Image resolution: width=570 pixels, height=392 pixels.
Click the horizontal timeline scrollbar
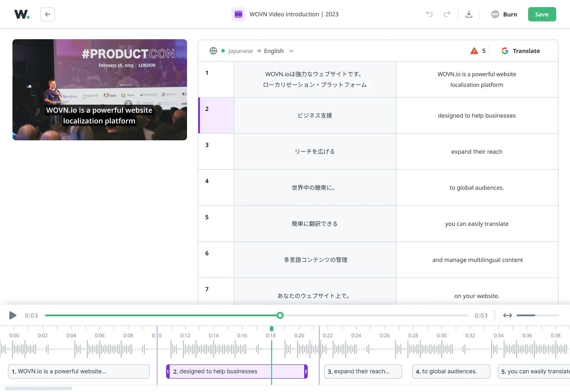[38, 388]
